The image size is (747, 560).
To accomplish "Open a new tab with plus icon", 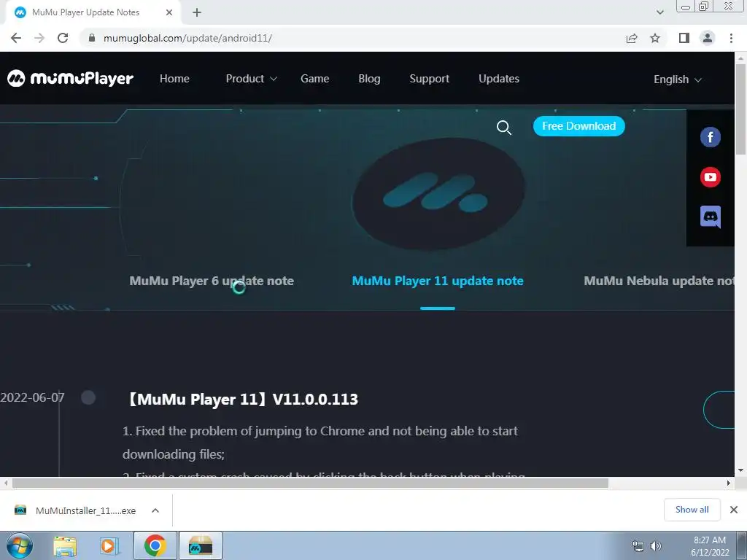I will coord(197,12).
